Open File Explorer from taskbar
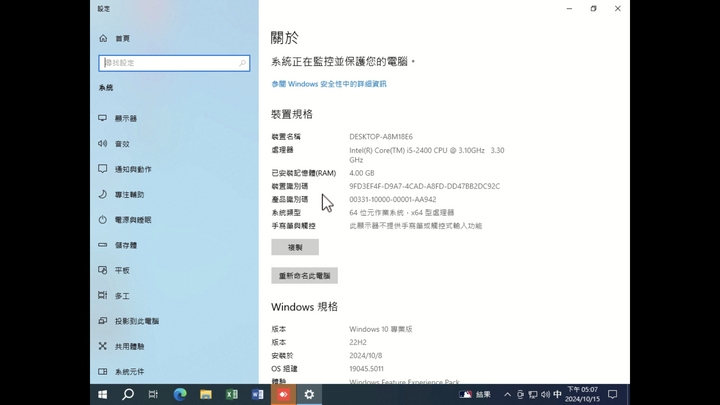Image resolution: width=720 pixels, height=405 pixels. pos(206,394)
